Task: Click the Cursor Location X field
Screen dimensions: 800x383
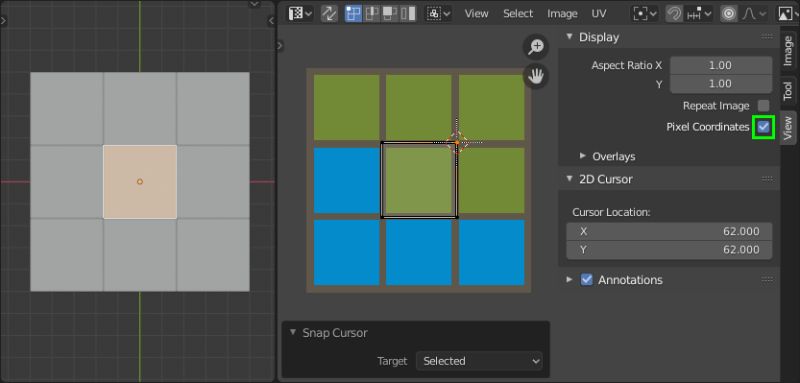Action: pos(669,232)
